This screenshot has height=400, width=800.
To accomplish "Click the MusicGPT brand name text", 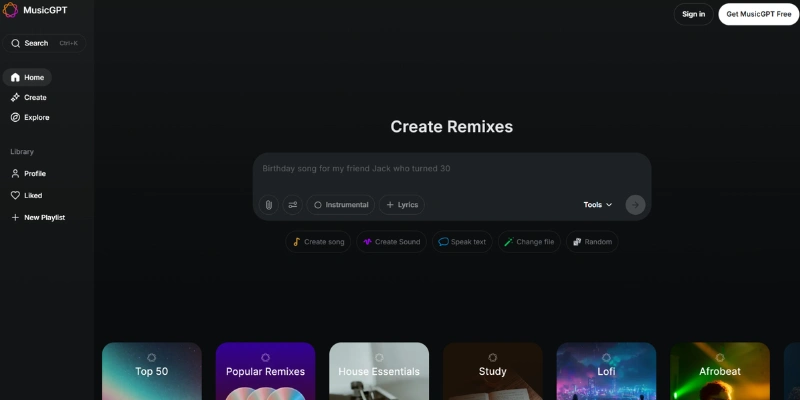I will (45, 10).
